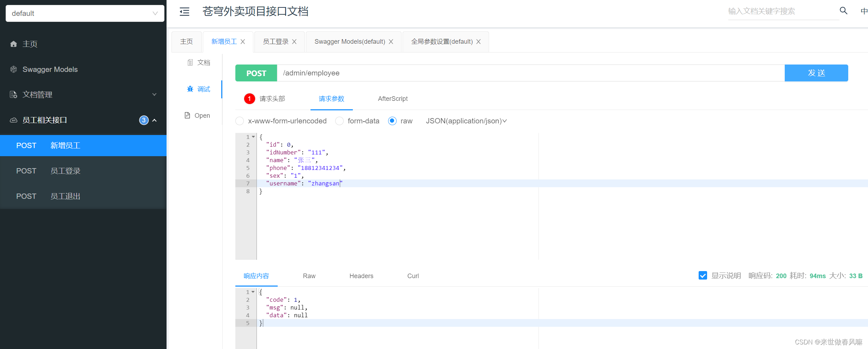Click the "data": null response line
Image resolution: width=868 pixels, height=349 pixels.
point(287,315)
